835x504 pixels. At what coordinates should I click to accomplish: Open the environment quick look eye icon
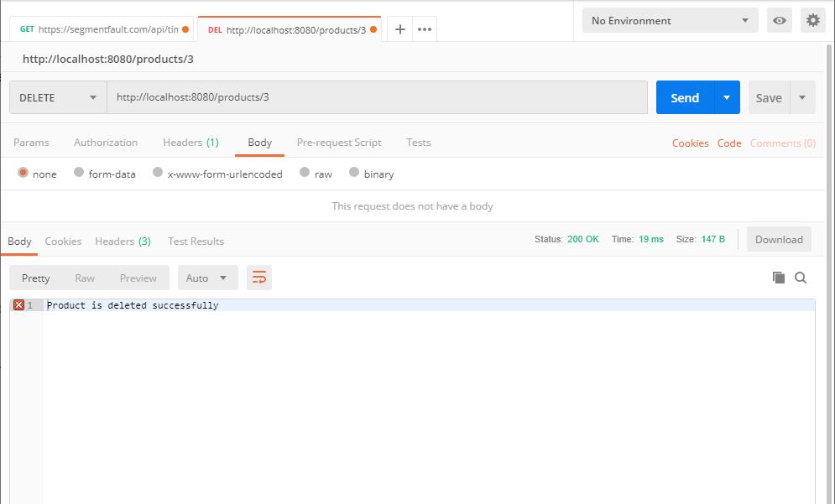point(779,20)
